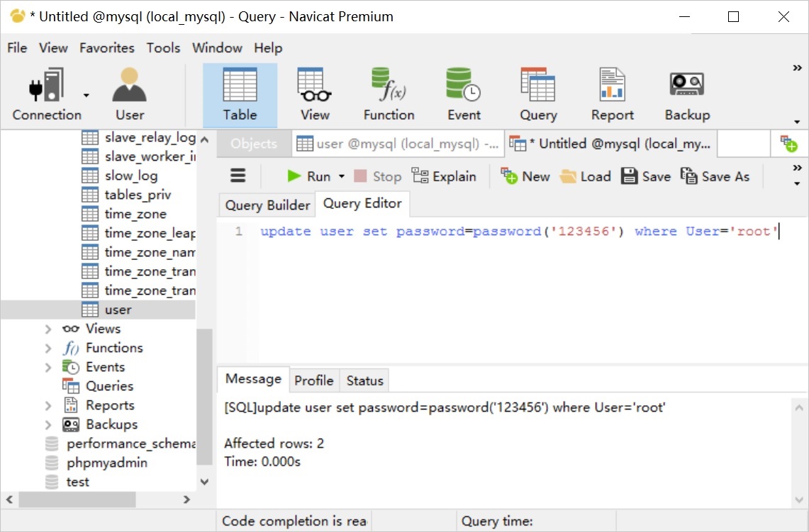Click the 'Query time:' status bar text
The height and width of the screenshot is (532, 809).
(497, 521)
